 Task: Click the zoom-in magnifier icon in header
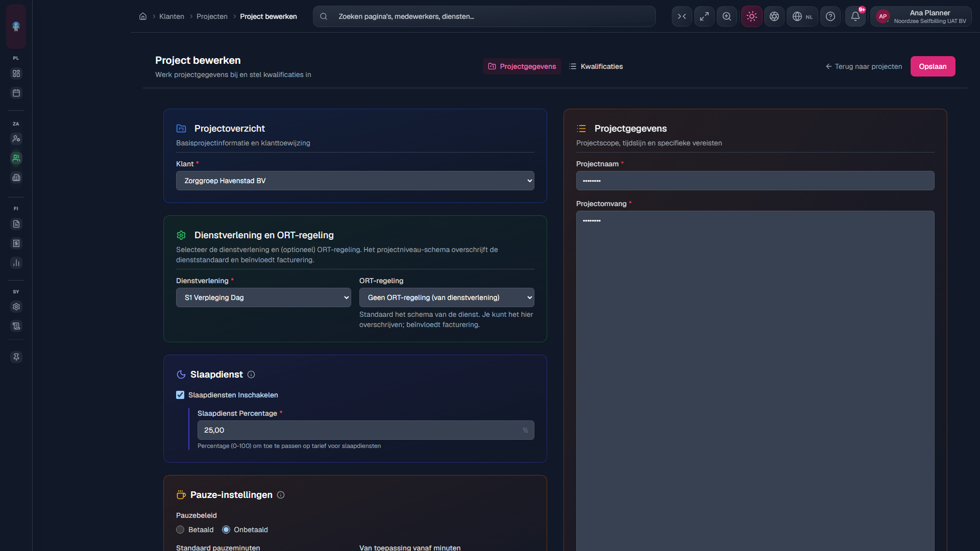pyautogui.click(x=727, y=16)
